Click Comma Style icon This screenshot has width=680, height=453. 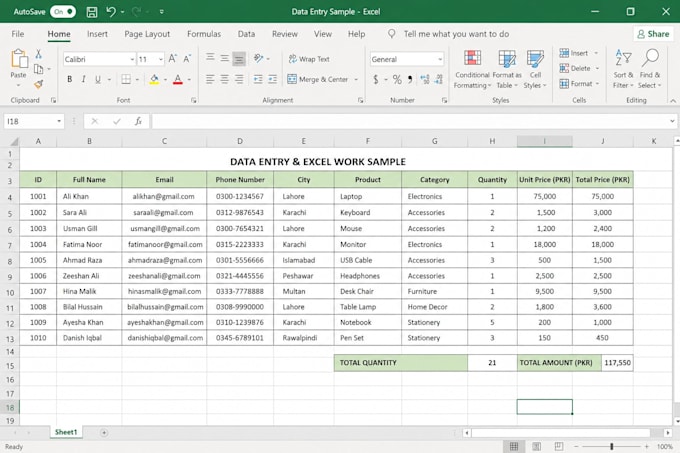tap(410, 79)
